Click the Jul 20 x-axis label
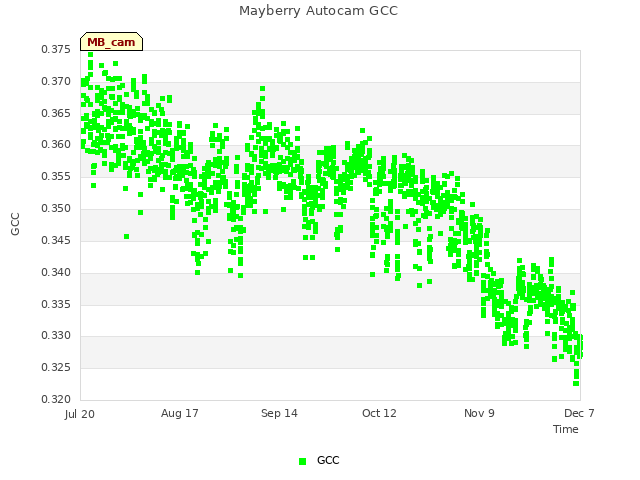The height and width of the screenshot is (480, 640). [x=80, y=414]
